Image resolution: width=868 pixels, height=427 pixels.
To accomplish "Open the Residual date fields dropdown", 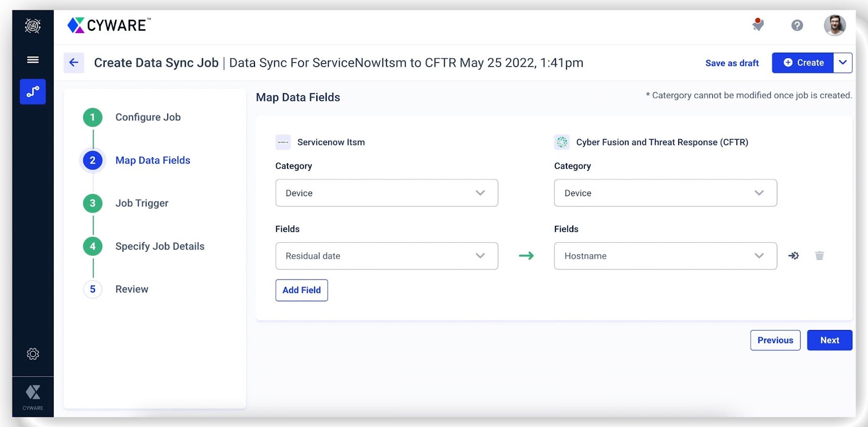I will click(386, 256).
